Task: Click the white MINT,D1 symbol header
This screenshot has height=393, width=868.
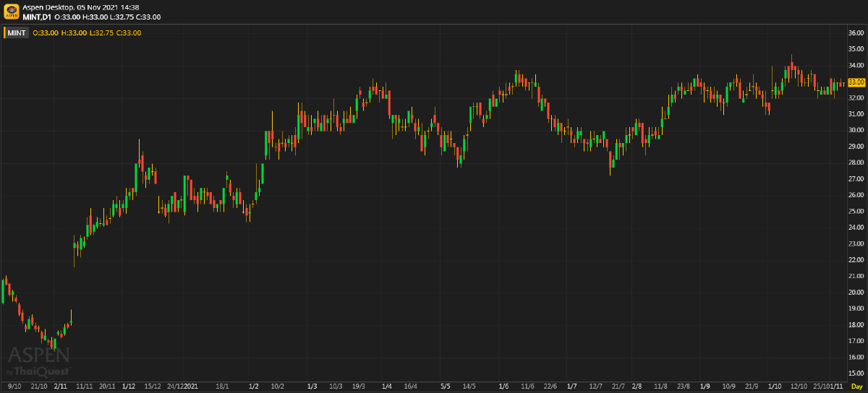Action: tap(37, 16)
